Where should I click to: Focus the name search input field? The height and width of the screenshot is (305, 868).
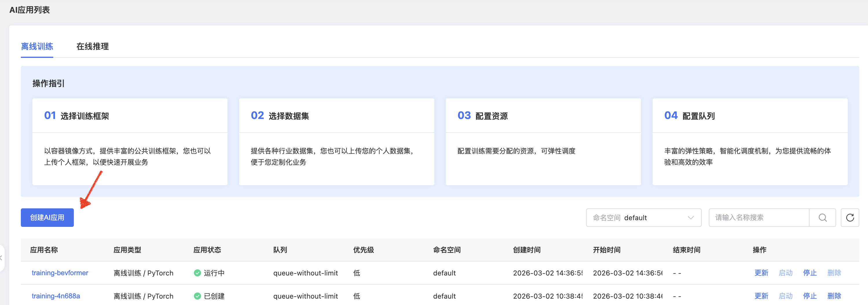(x=759, y=218)
